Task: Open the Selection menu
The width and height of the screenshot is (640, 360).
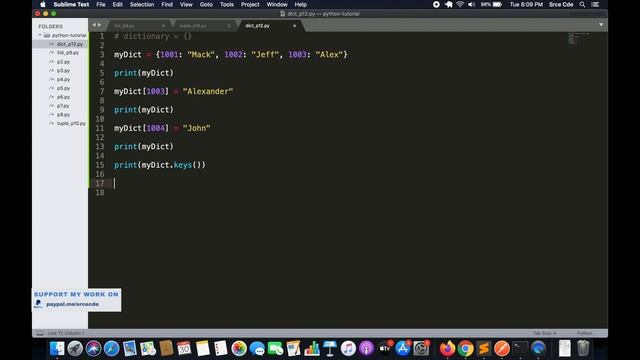Action: point(142,4)
